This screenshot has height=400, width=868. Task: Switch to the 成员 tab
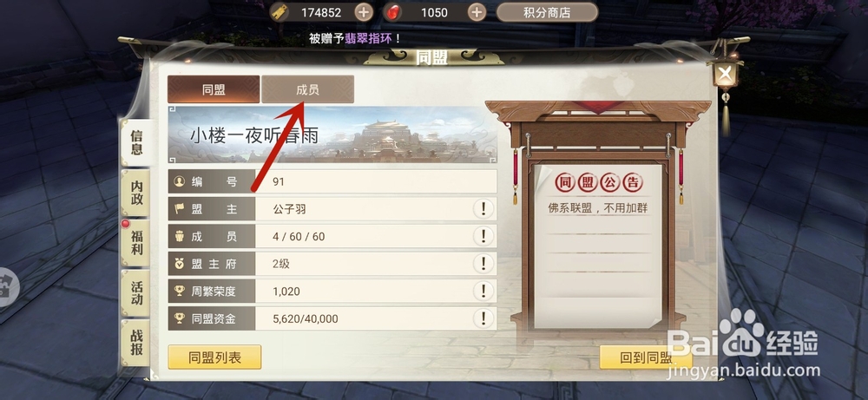coord(308,89)
